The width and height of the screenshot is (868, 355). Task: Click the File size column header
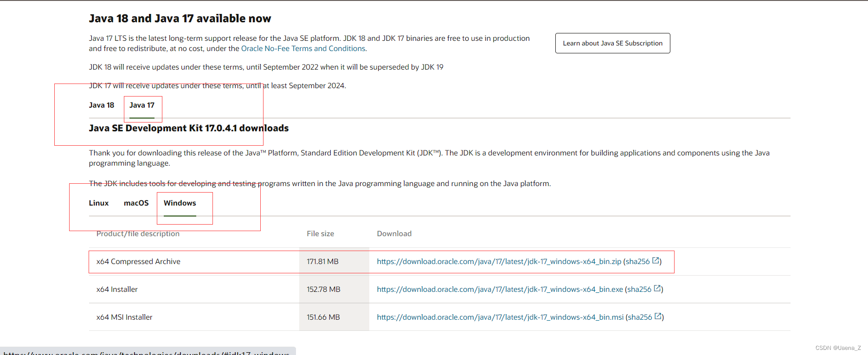pyautogui.click(x=320, y=234)
